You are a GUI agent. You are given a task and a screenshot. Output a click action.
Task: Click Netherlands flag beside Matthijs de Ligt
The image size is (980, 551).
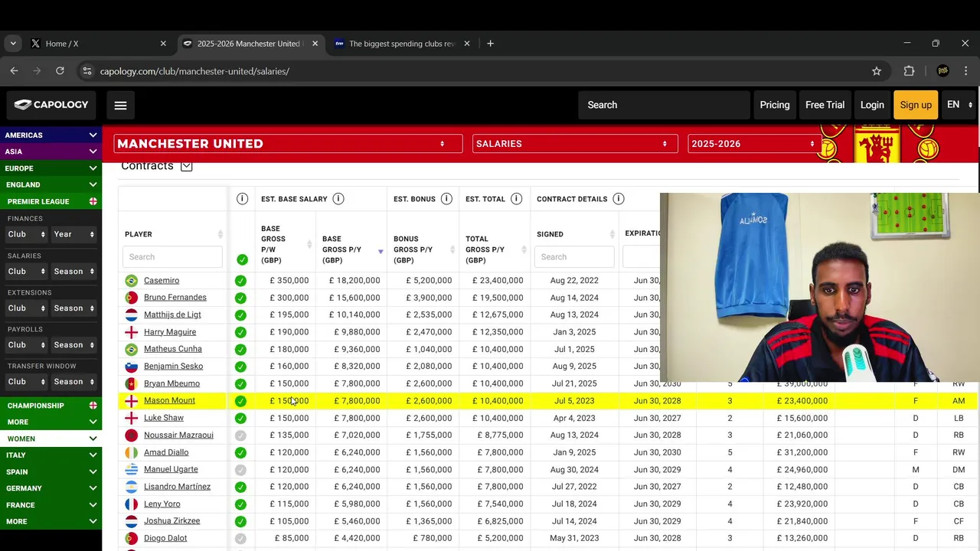[x=131, y=315]
